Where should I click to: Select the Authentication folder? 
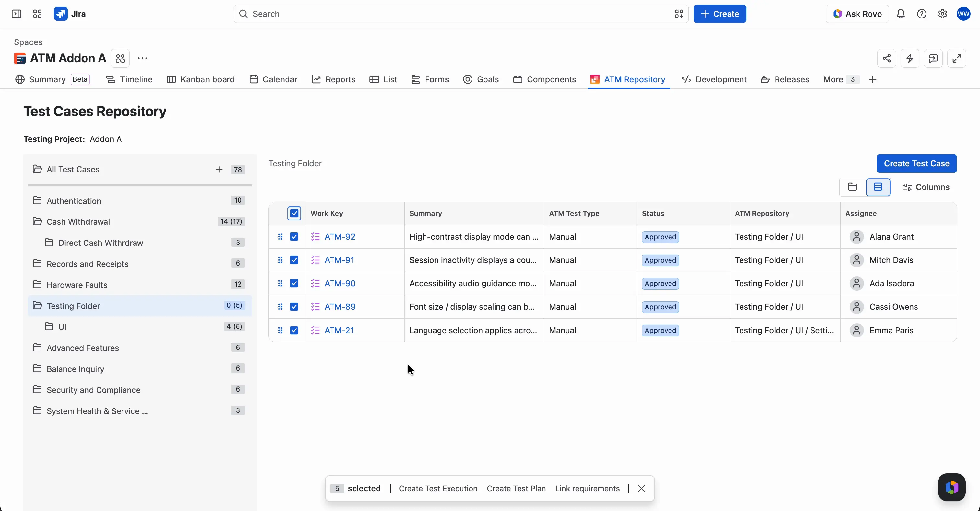tap(140, 200)
